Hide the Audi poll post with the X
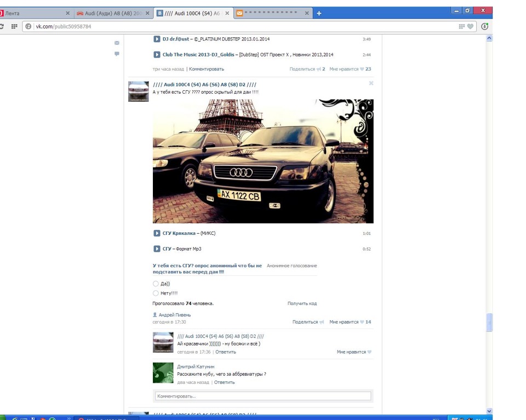This screenshot has height=420, width=526. pyautogui.click(x=371, y=83)
